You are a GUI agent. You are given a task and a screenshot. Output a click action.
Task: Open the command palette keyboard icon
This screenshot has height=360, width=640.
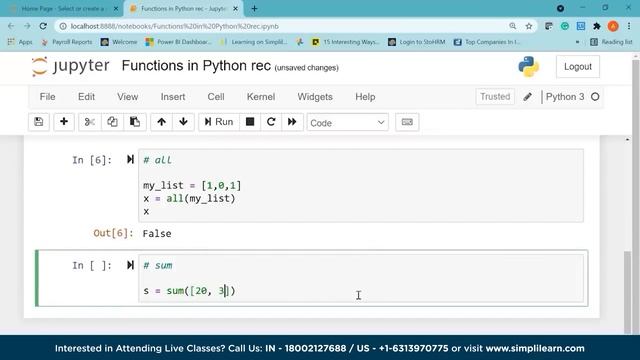407,122
